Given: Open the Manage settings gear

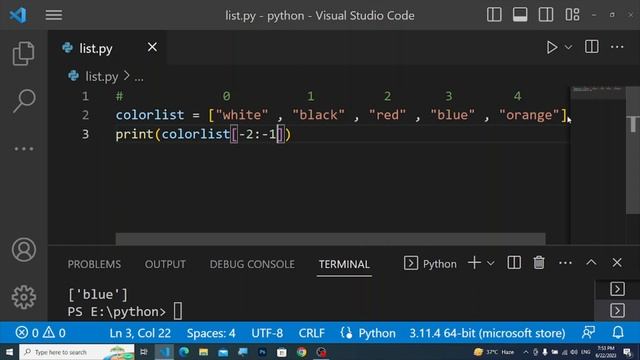Looking at the screenshot, I should [x=24, y=297].
